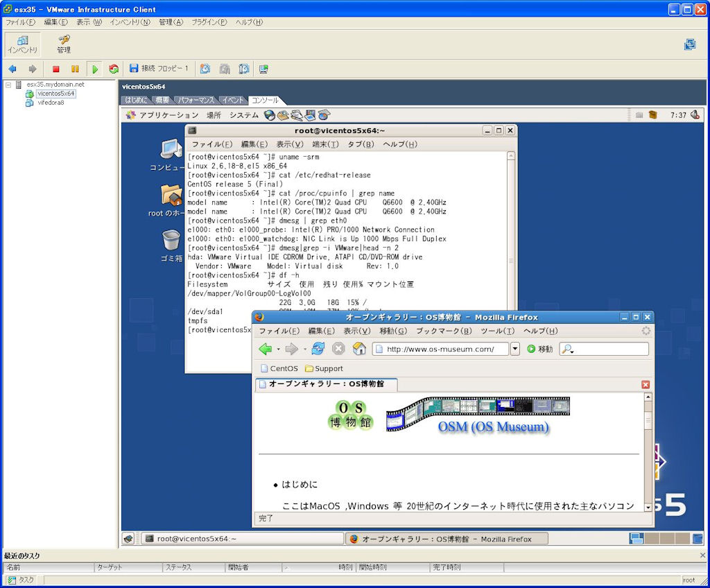Image resolution: width=710 pixels, height=588 pixels.
Task: Switch to the 概要 tab
Action: 162,100
